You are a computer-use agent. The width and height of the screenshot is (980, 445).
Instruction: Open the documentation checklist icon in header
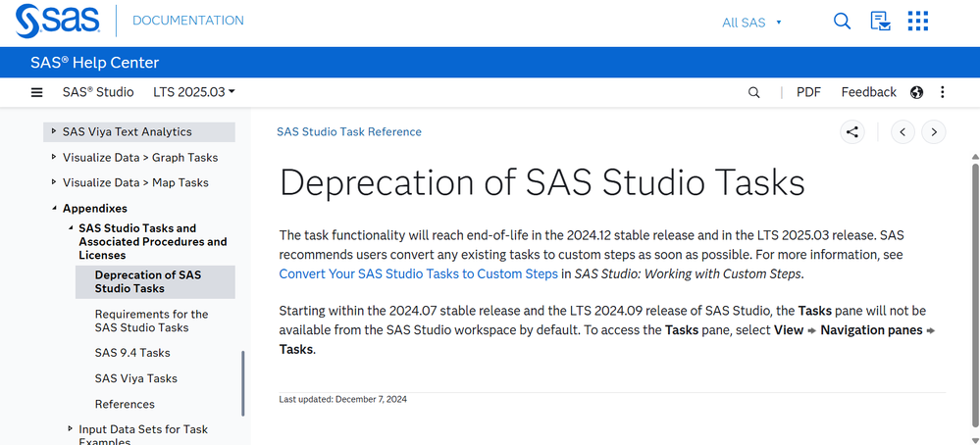point(880,22)
